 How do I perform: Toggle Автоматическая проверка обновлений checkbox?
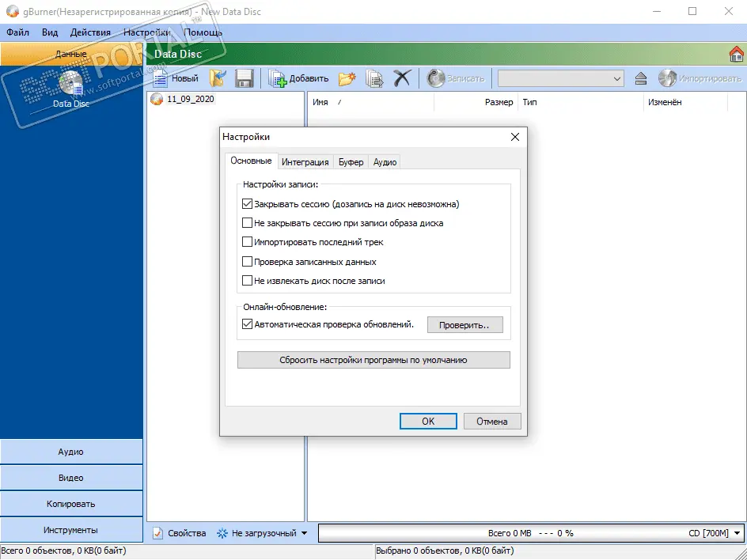pyautogui.click(x=248, y=324)
